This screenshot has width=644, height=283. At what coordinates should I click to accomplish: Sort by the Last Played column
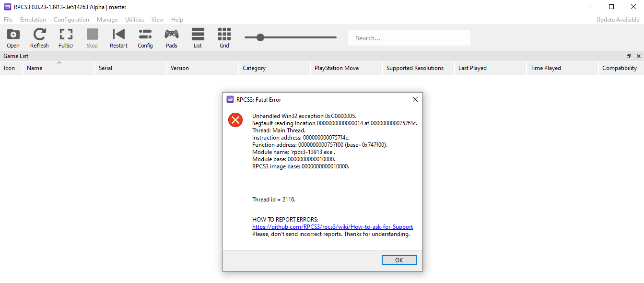pos(491,68)
